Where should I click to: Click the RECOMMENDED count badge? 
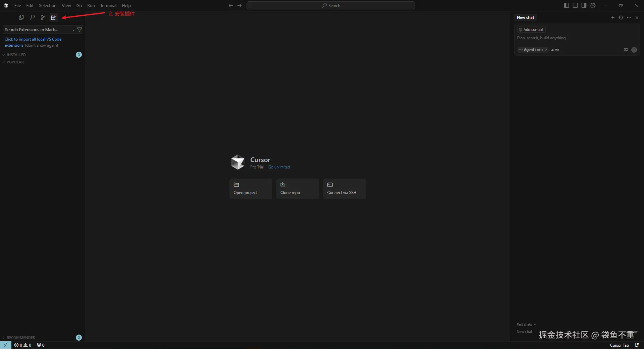point(79,338)
